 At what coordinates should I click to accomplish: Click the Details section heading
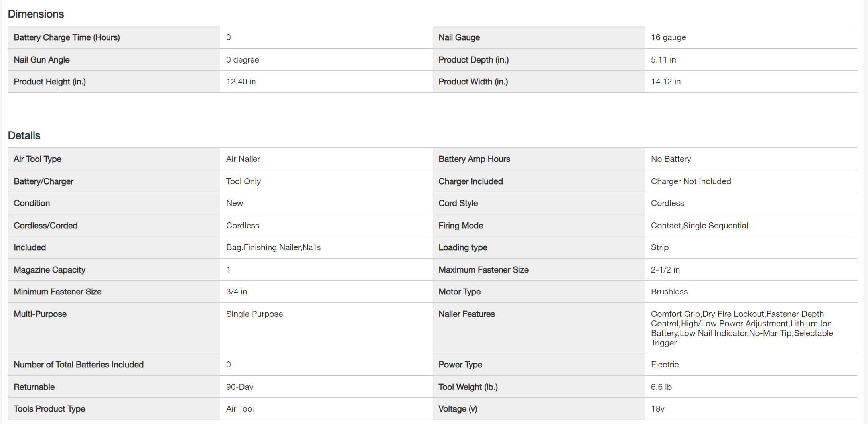[x=24, y=135]
